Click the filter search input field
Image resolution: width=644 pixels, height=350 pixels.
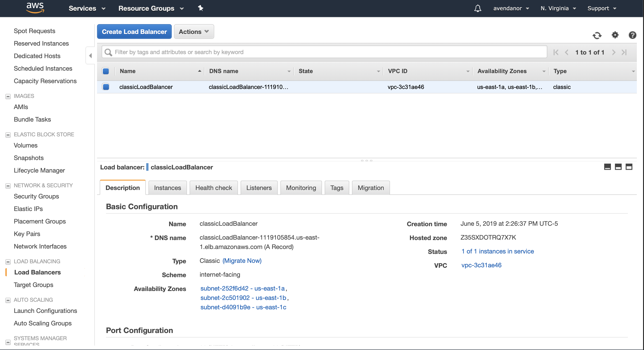point(325,52)
